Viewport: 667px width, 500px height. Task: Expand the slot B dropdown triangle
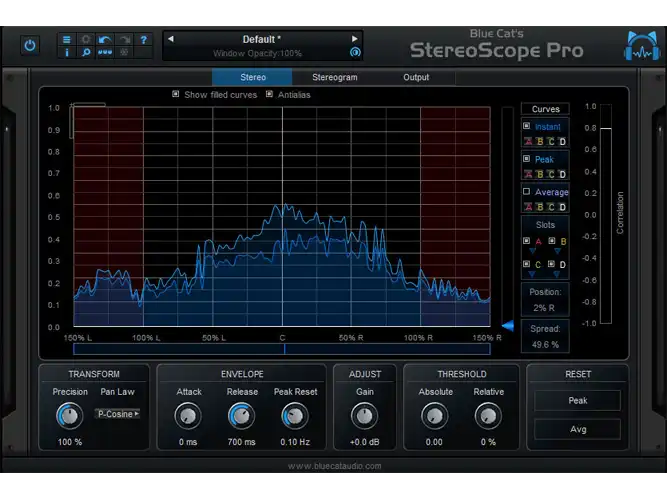(557, 251)
